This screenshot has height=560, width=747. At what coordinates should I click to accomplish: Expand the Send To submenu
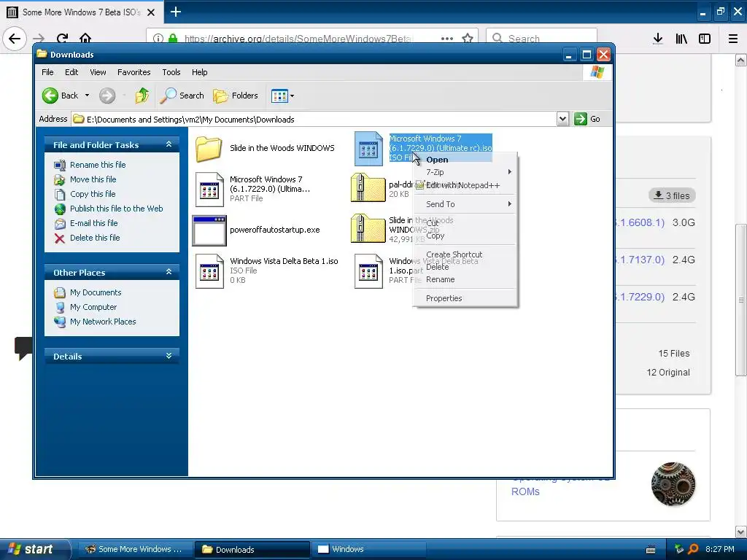[465, 204]
